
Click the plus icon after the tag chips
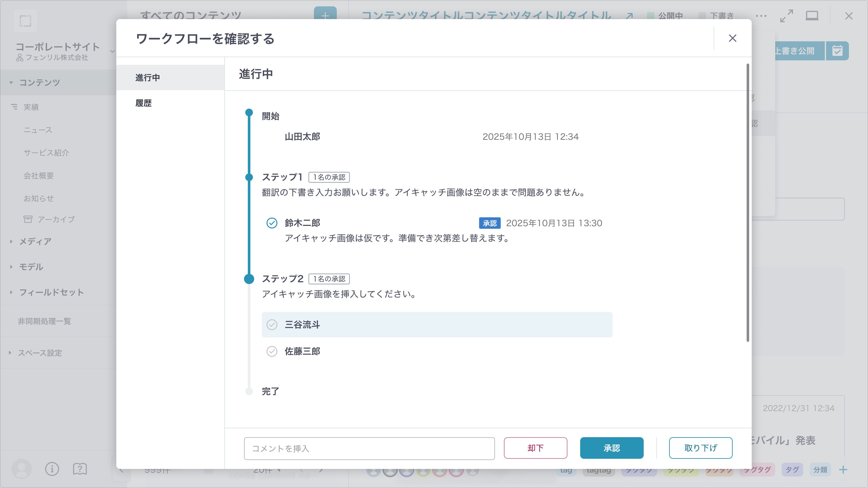click(843, 470)
